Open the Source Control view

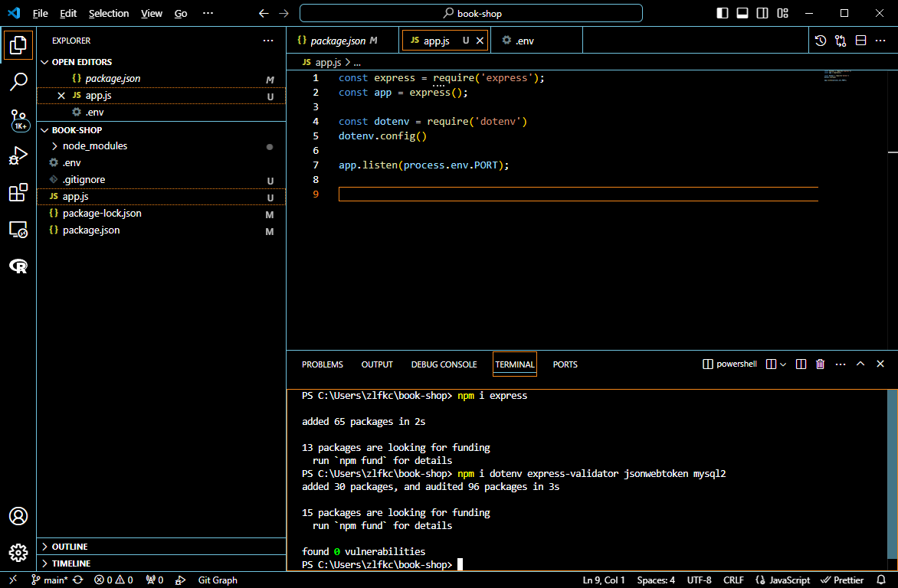pyautogui.click(x=18, y=120)
